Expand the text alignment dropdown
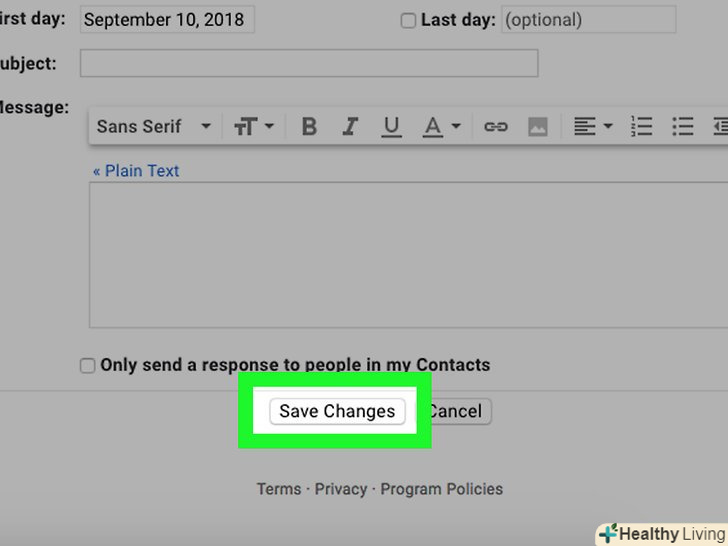728x546 pixels. point(593,127)
